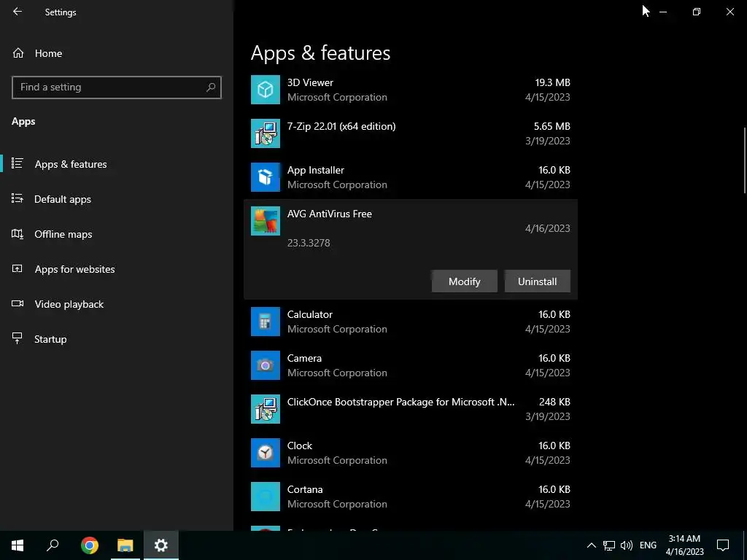
Task: Select ClickOnce Bootstrapper Package entry text
Action: coord(400,402)
